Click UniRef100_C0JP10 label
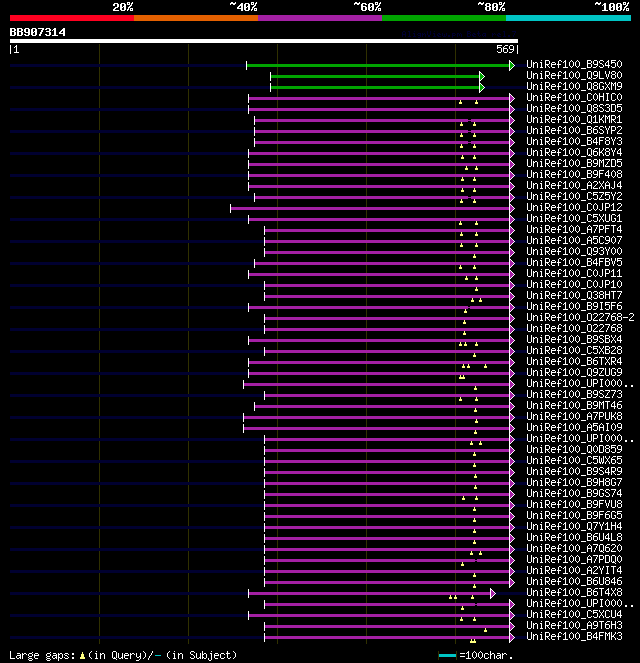This screenshot has height=663, width=640. coord(574,284)
